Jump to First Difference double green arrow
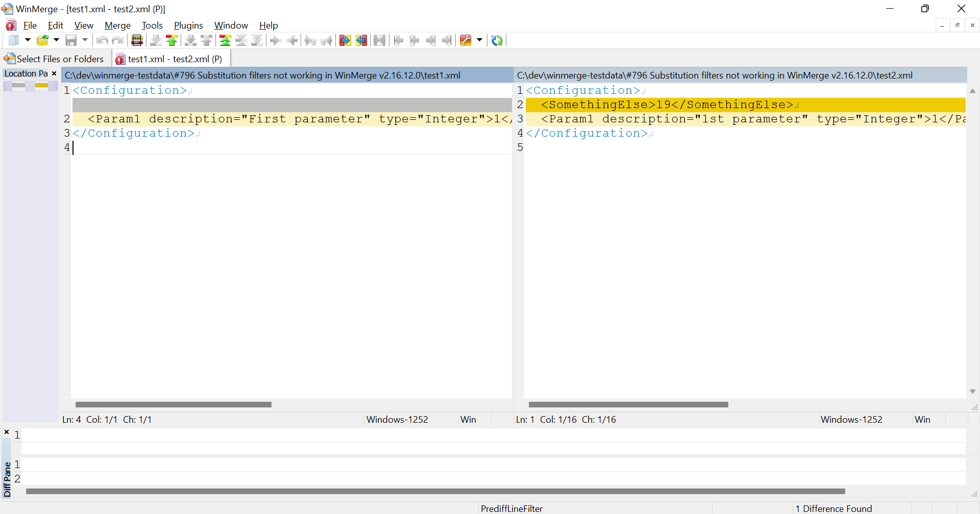The image size is (980, 514). [225, 40]
